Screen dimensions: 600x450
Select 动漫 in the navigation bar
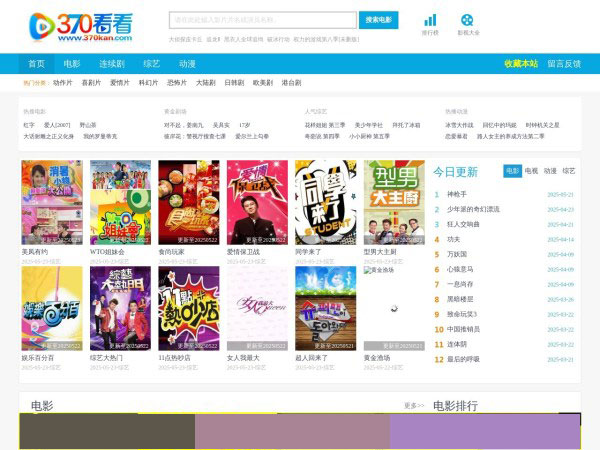pyautogui.click(x=187, y=63)
